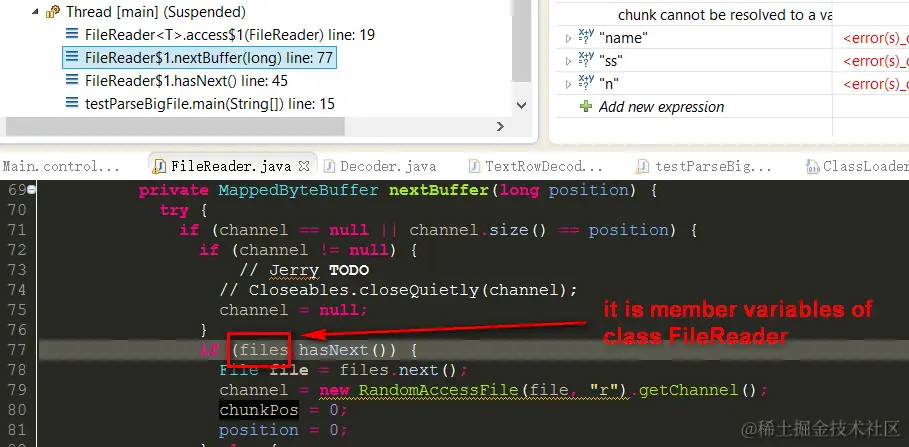Click the stack frame icon beside FileReader$1.hasNext()
Image resolution: width=909 pixels, height=447 pixels.
(72, 81)
